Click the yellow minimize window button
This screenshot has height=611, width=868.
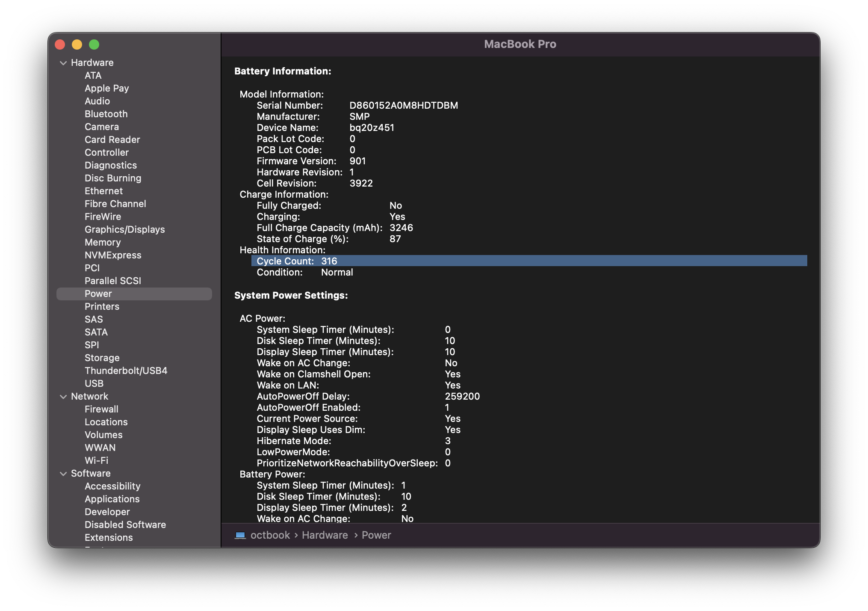[77, 44]
